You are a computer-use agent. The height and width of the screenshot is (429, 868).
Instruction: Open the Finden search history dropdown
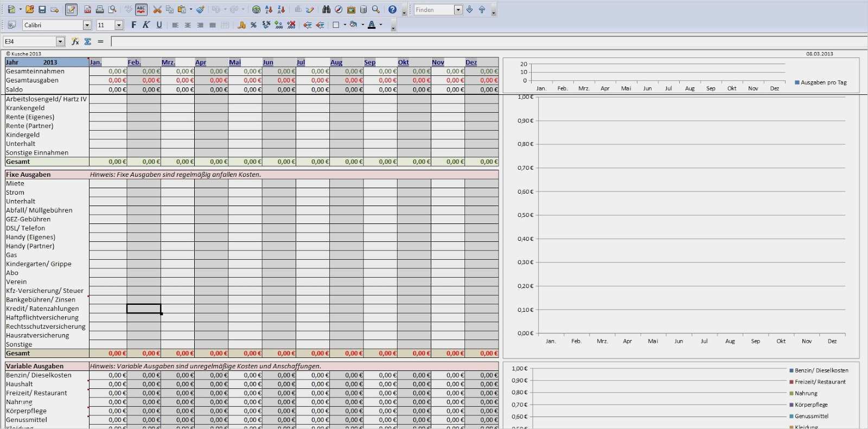pos(458,10)
